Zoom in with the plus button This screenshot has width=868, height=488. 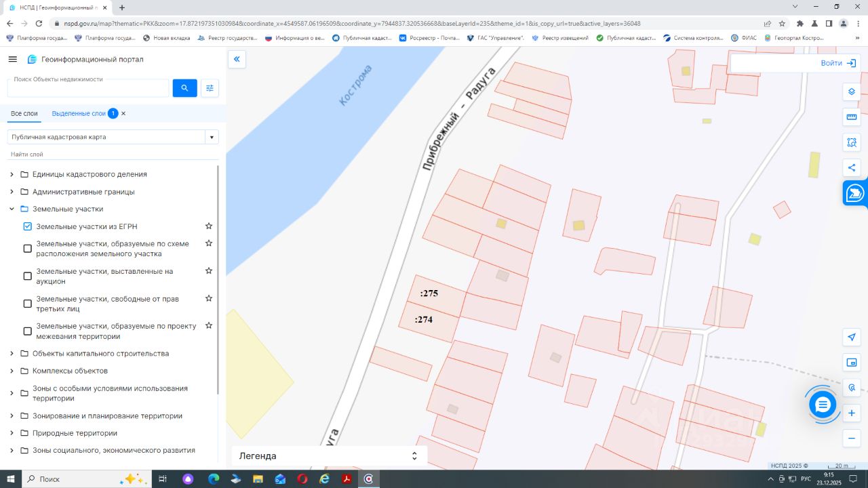coord(852,413)
